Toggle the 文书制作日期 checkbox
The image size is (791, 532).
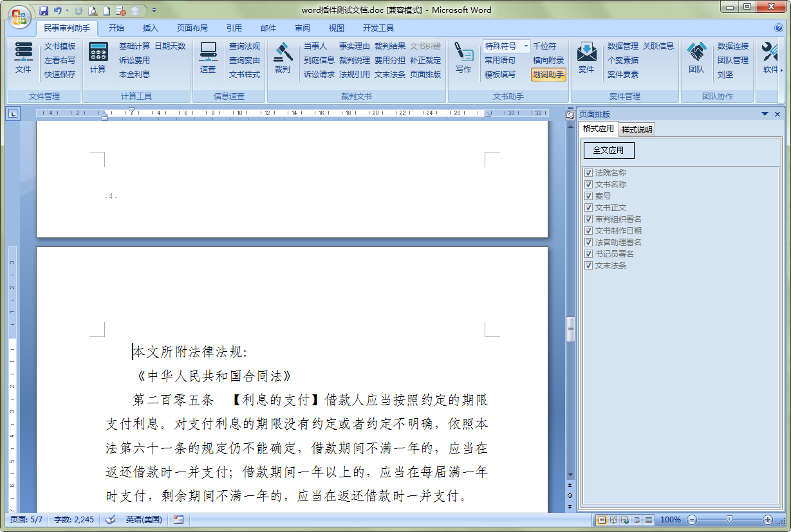tap(588, 231)
